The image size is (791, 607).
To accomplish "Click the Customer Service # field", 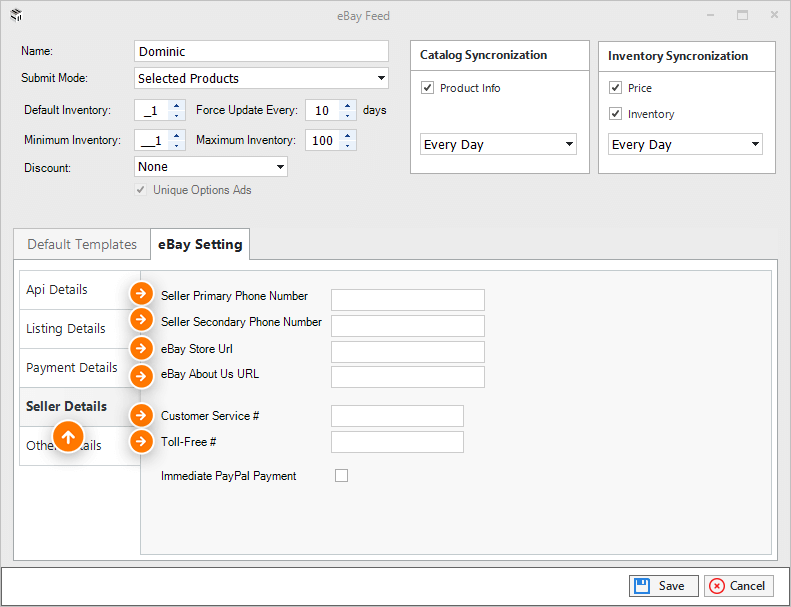I will (397, 416).
